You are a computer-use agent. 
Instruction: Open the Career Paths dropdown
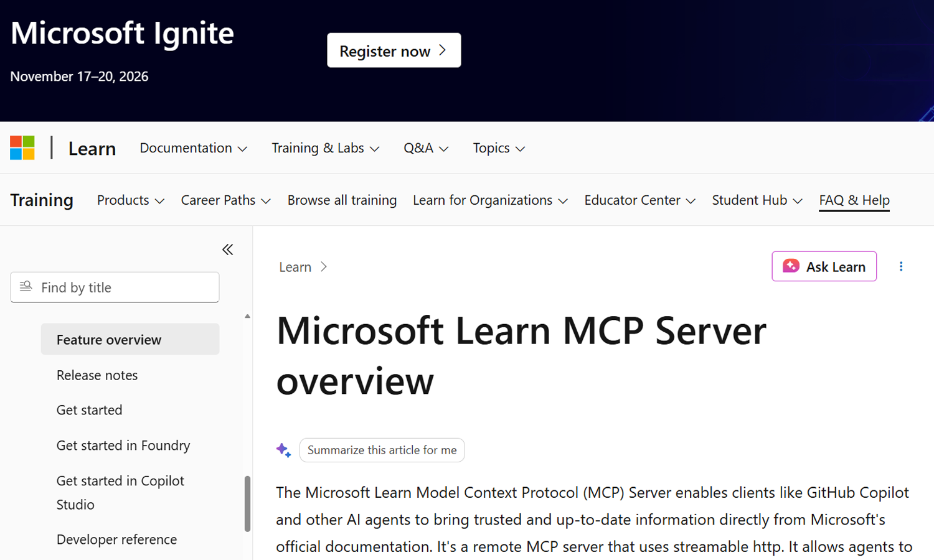click(x=226, y=200)
